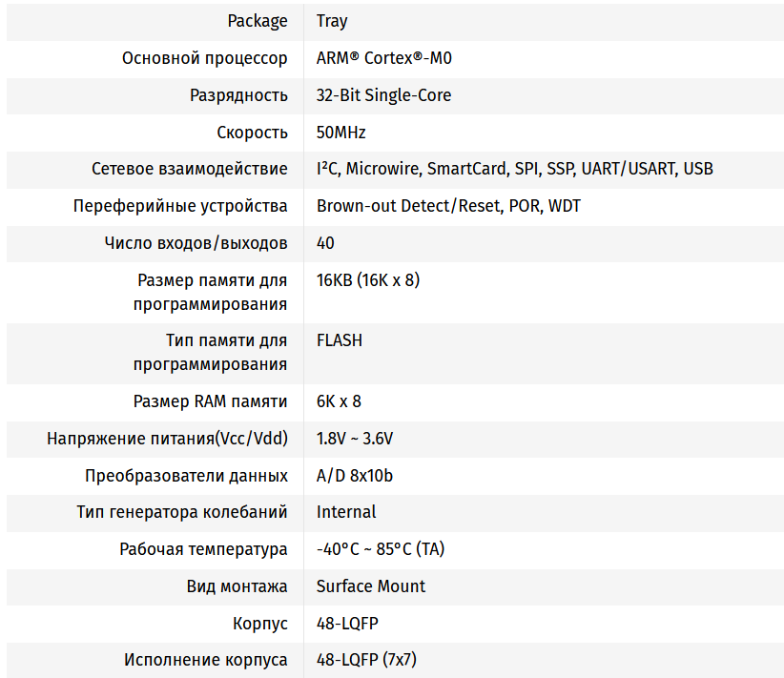Click the 'FLASH' memory type value
The image size is (784, 678).
coord(340,340)
